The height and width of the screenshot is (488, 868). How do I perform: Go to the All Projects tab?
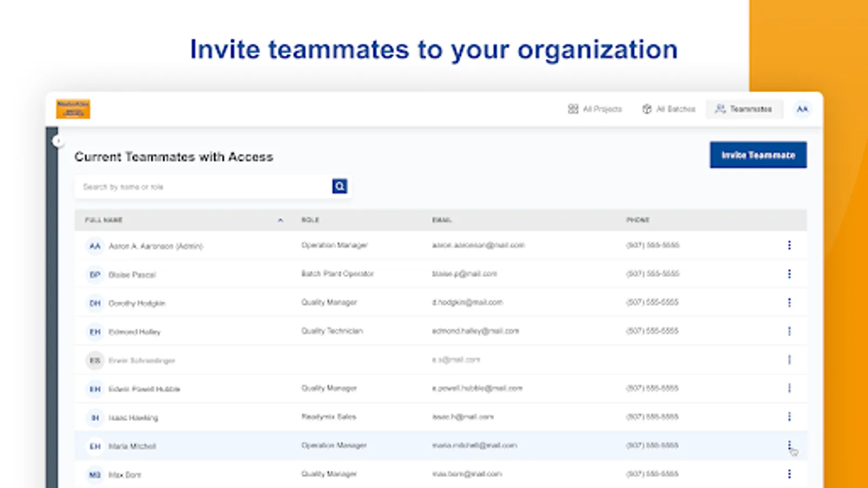pyautogui.click(x=595, y=109)
